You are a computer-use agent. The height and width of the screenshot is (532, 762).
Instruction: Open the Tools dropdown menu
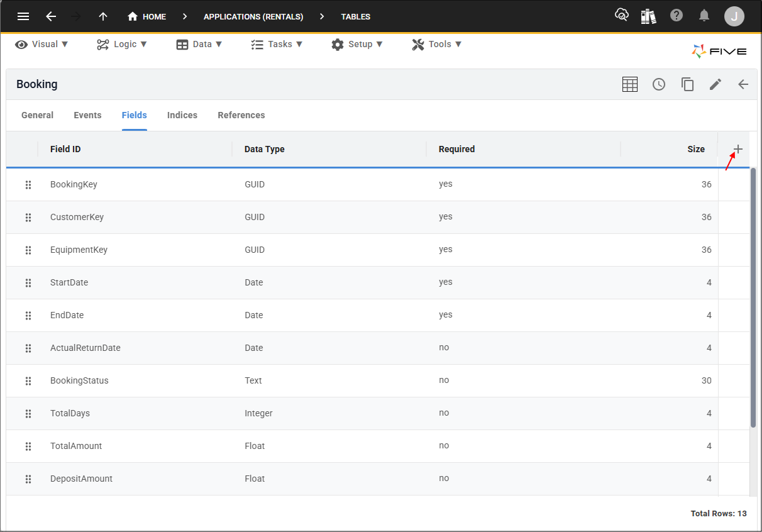[x=437, y=44]
